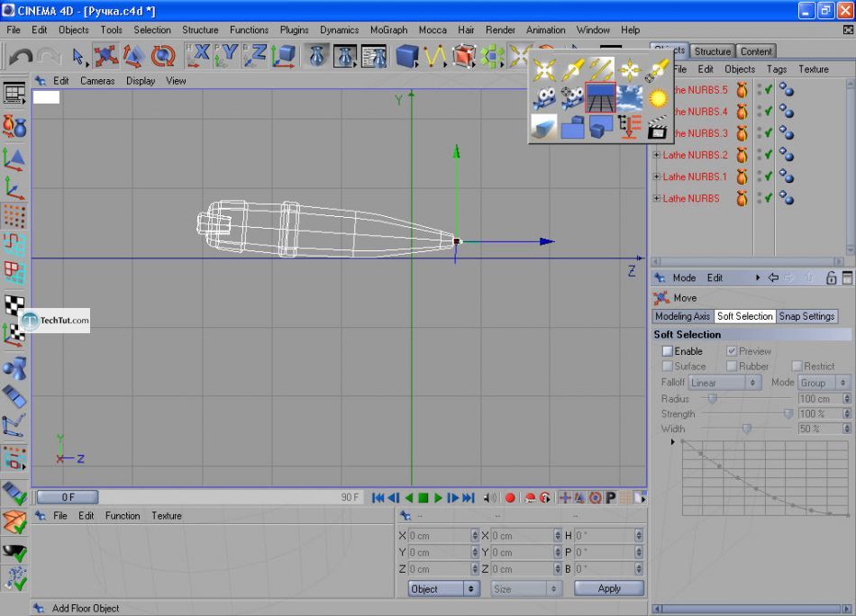This screenshot has height=616, width=856.
Task: Toggle the world coordinate system icon
Action: click(283, 56)
